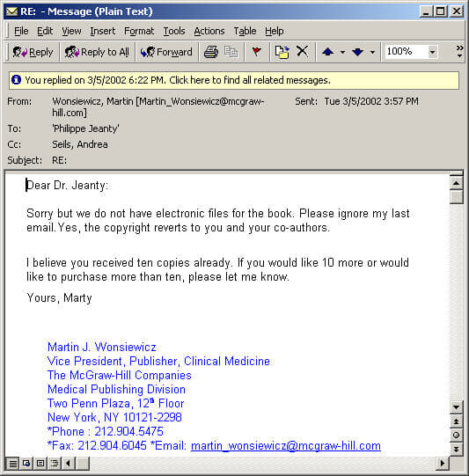469x476 pixels.
Task: Click the vertical scrollbar thumb
Action: (x=457, y=197)
